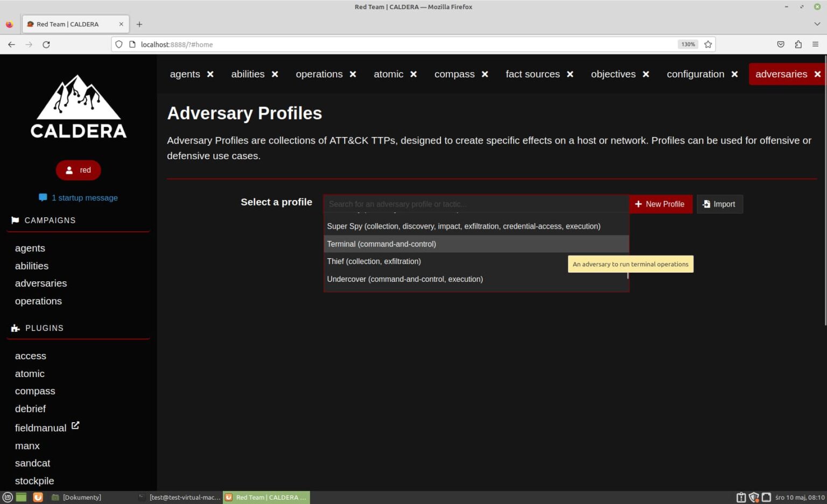
Task: Switch to the operations tab
Action: click(x=319, y=74)
